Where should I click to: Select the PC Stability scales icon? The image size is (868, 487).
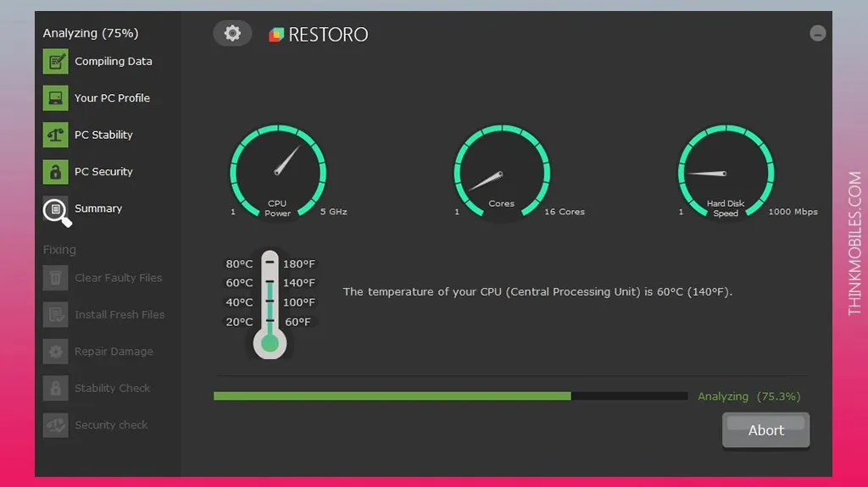(55, 135)
